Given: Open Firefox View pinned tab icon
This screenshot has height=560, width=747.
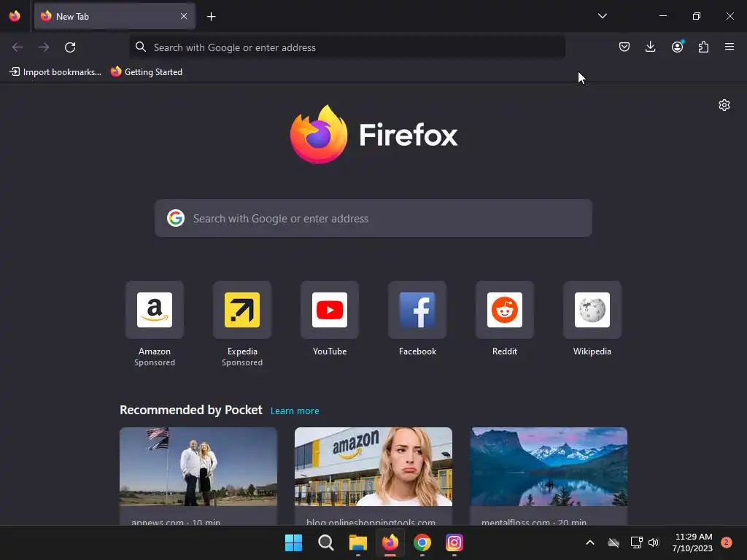Looking at the screenshot, I should tap(15, 16).
